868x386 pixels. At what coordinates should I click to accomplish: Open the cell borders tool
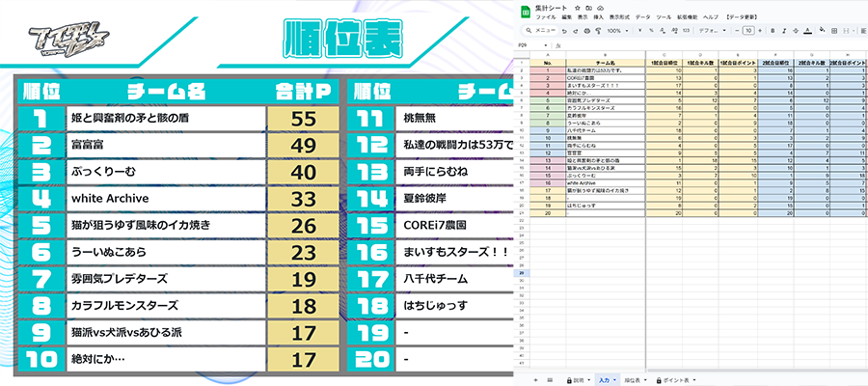[x=834, y=31]
